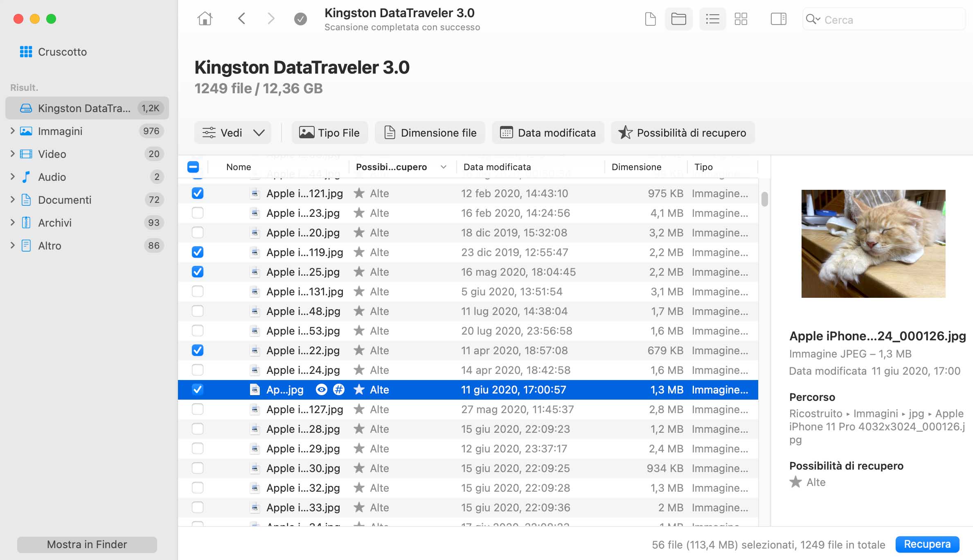Uncheck Apple i...22.jpg checkbox
The image size is (973, 560).
198,350
